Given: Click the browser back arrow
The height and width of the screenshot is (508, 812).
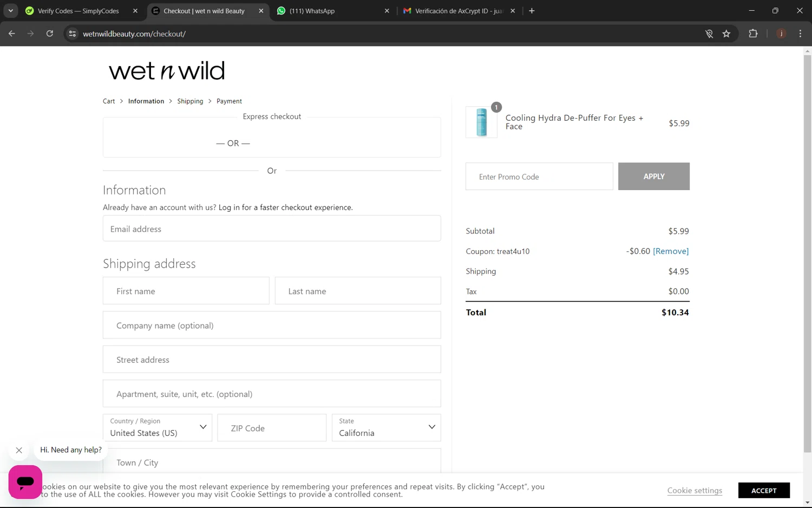Looking at the screenshot, I should point(12,34).
